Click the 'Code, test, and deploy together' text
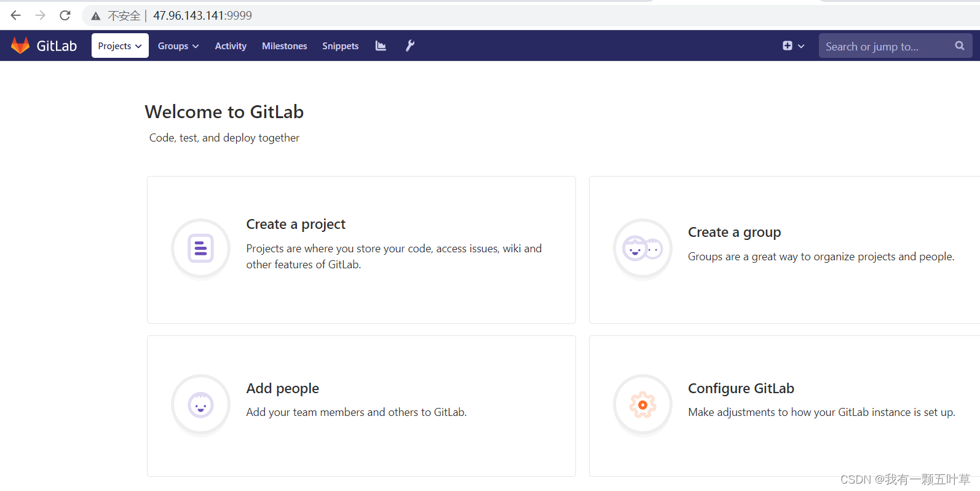Image resolution: width=980 pixels, height=491 pixels. (224, 138)
